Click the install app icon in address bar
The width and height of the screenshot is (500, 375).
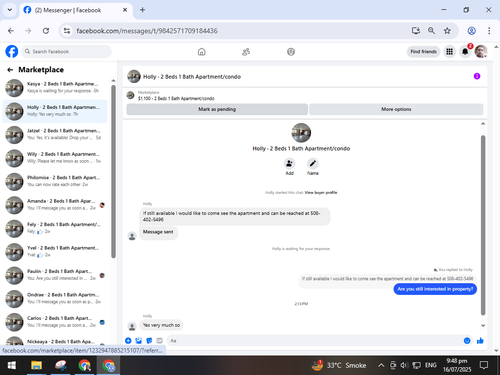416,31
